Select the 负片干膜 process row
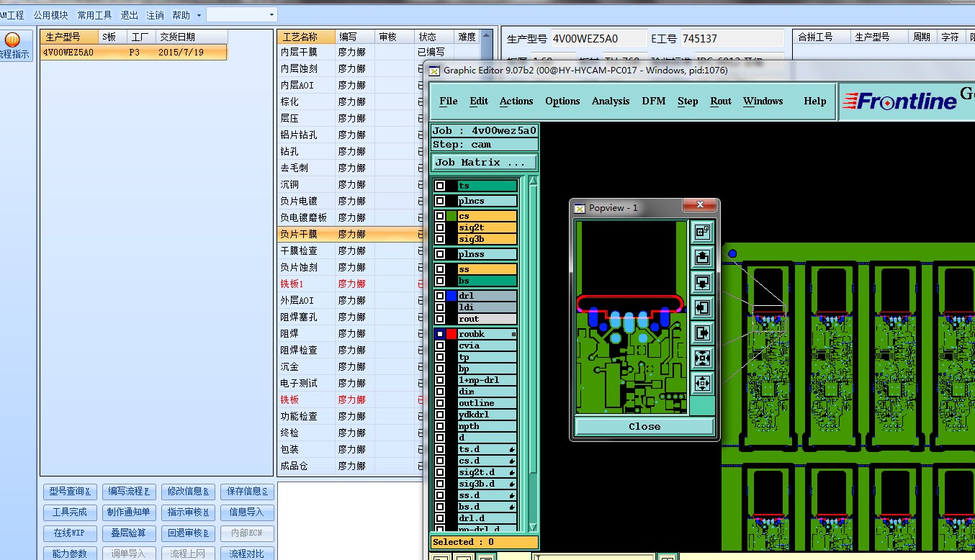975x560 pixels. [350, 234]
